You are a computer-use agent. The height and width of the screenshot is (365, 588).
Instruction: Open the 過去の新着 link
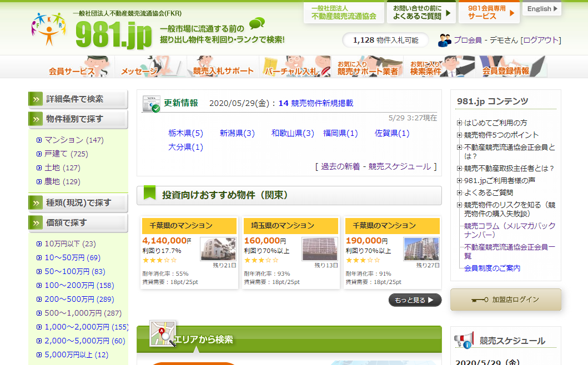[340, 166]
